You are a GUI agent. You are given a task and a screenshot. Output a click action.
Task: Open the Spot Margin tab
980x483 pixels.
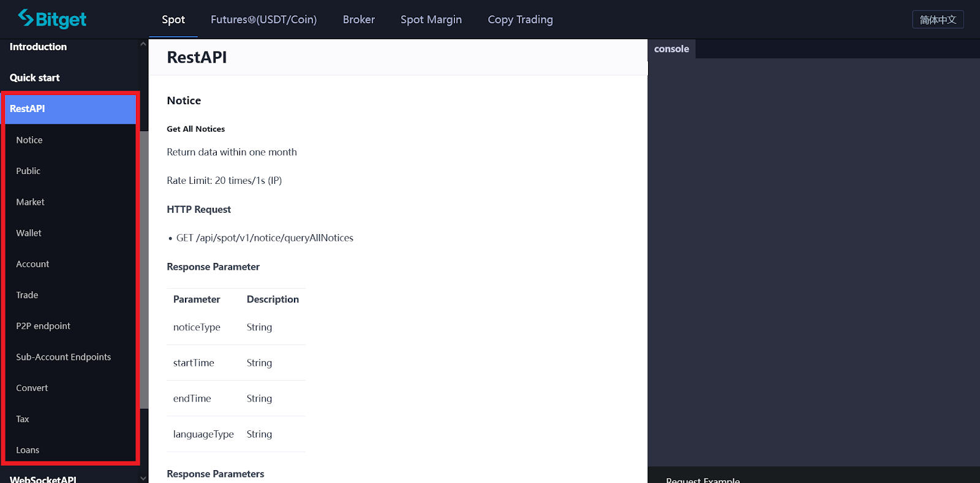(431, 20)
